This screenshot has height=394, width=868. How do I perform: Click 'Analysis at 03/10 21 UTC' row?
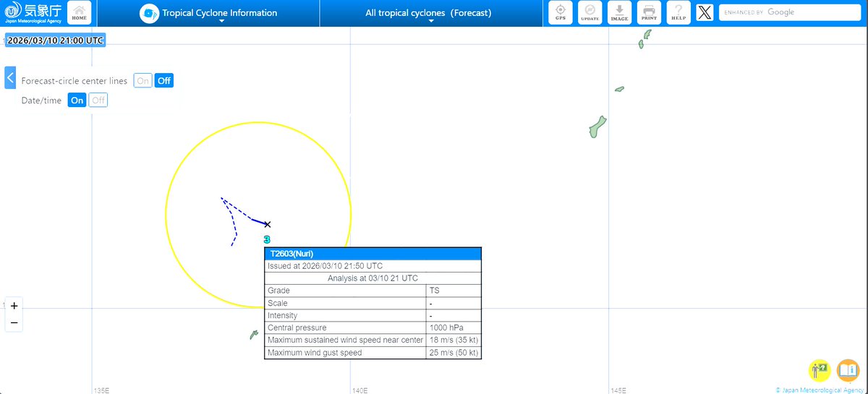373,278
